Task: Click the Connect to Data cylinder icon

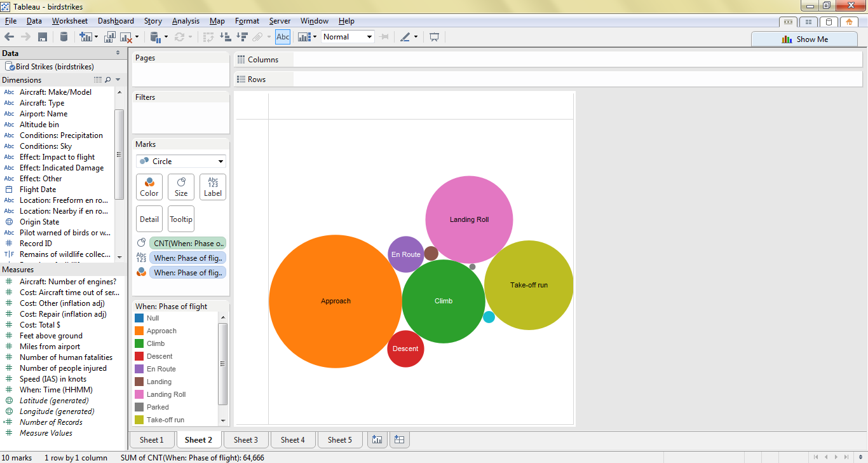Action: [64, 37]
